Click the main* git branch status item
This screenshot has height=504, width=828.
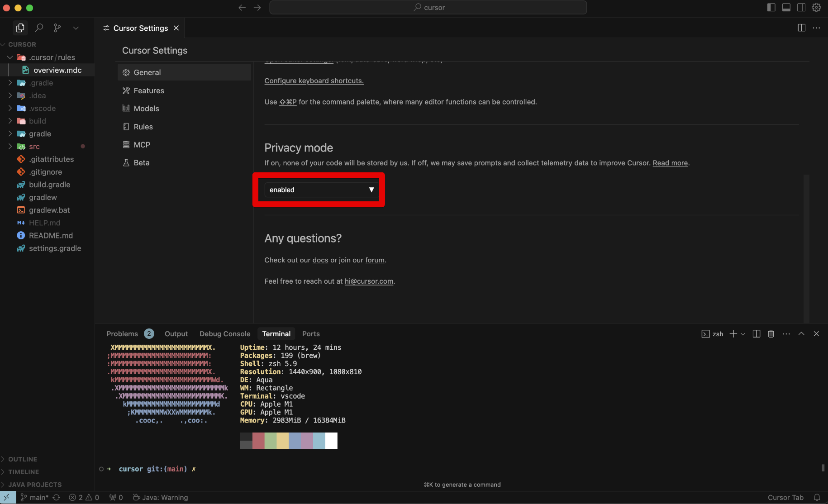(35, 498)
